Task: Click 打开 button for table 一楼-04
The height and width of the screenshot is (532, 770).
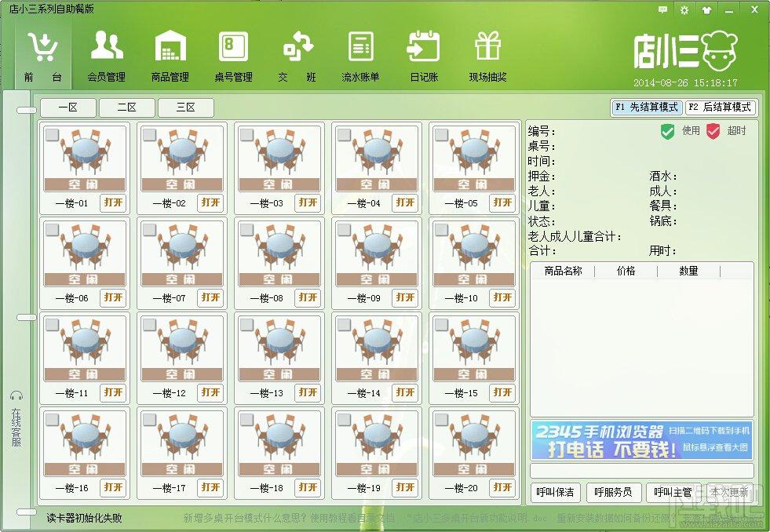Action: coord(405,202)
